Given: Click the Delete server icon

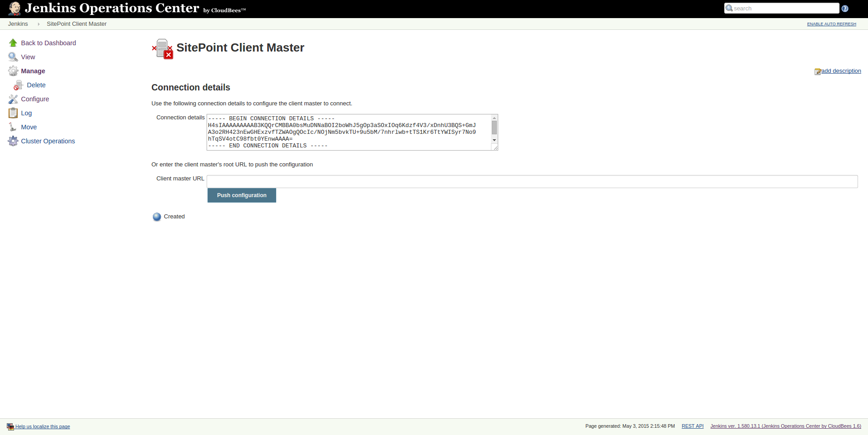Looking at the screenshot, I should (x=18, y=85).
